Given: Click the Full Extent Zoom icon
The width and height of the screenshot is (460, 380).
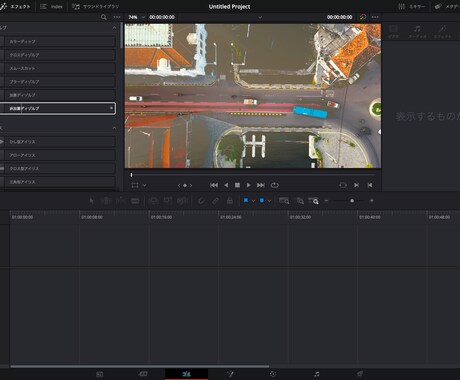Looking at the screenshot, I should point(284,201).
